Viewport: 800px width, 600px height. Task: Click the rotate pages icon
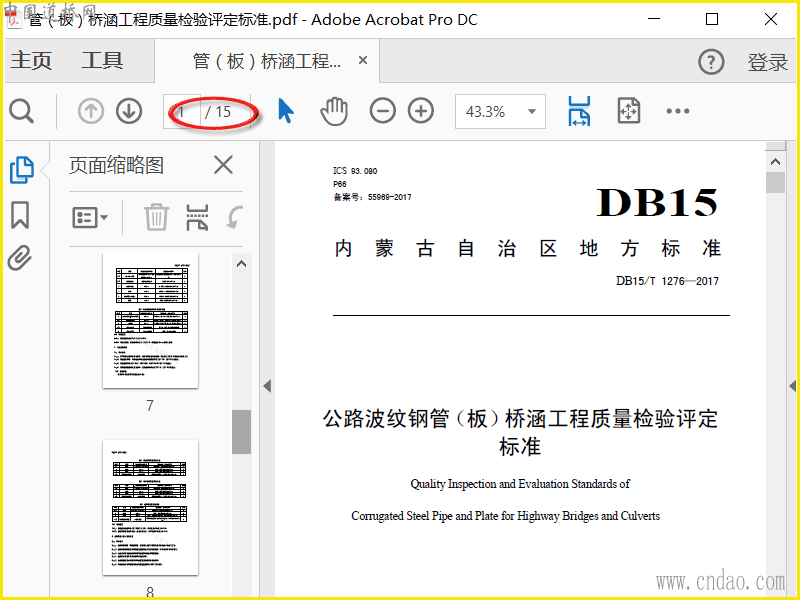(235, 217)
